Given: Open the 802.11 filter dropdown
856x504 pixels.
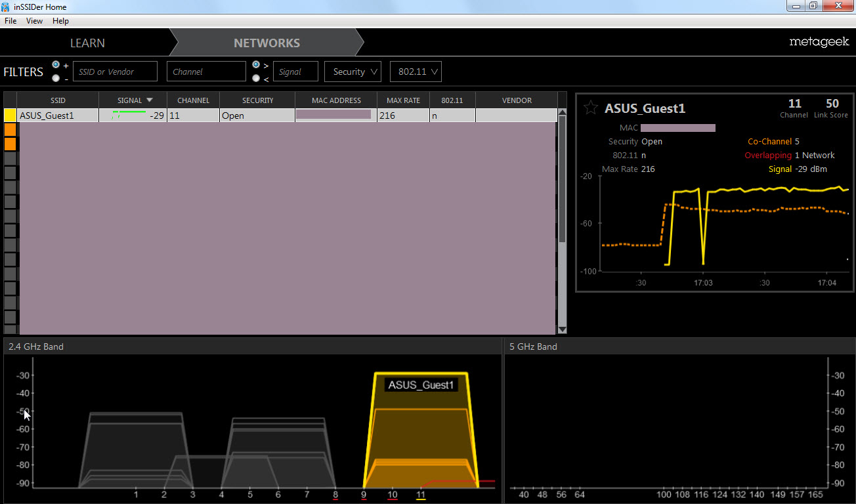Looking at the screenshot, I should pos(416,72).
